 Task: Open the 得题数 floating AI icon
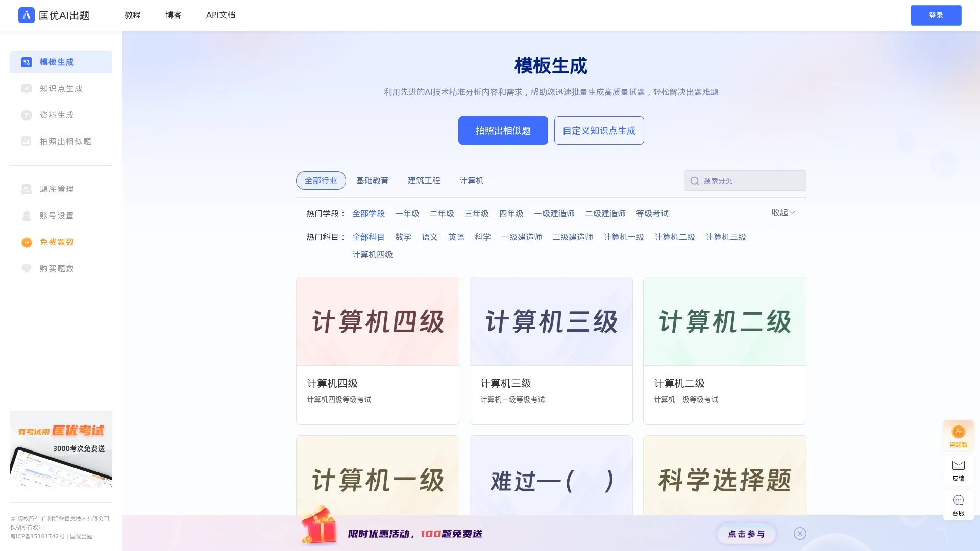pos(959,432)
